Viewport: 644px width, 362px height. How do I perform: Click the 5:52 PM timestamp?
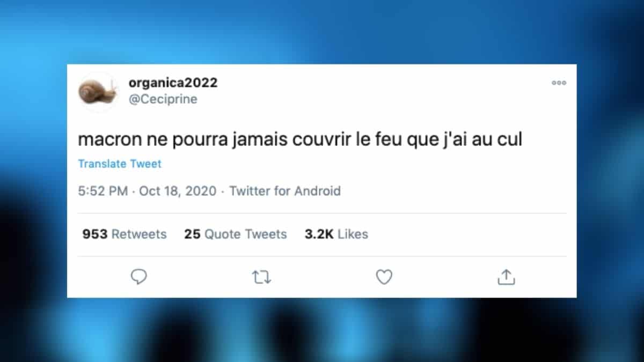tap(103, 191)
